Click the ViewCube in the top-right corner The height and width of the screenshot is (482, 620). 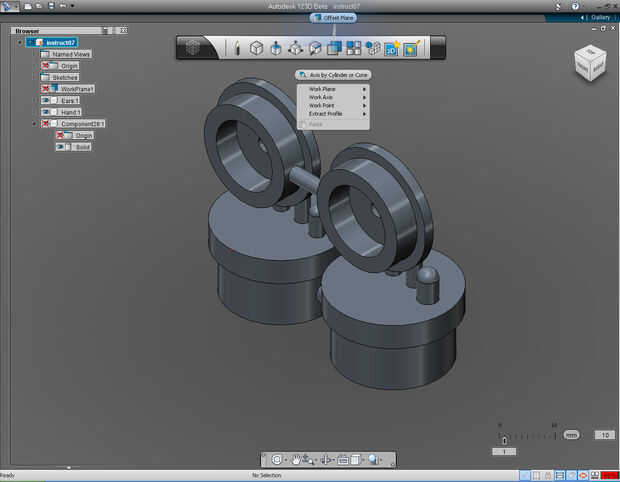(x=588, y=63)
